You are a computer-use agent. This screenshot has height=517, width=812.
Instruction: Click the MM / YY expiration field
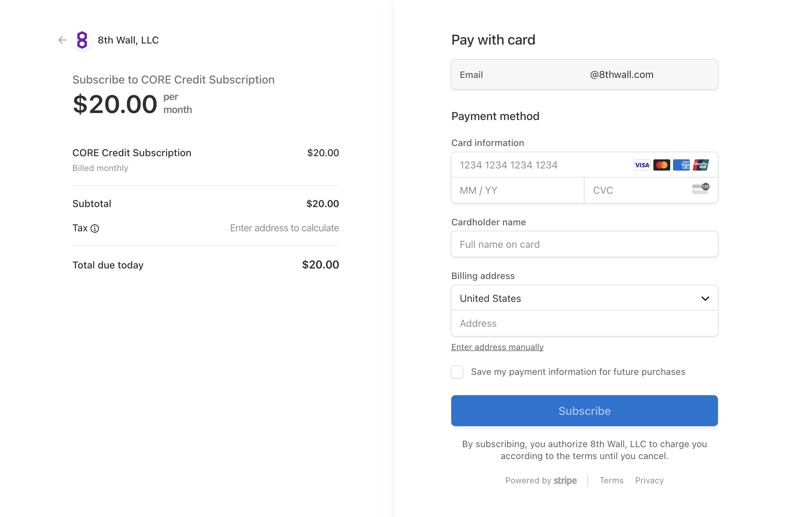tap(498, 190)
